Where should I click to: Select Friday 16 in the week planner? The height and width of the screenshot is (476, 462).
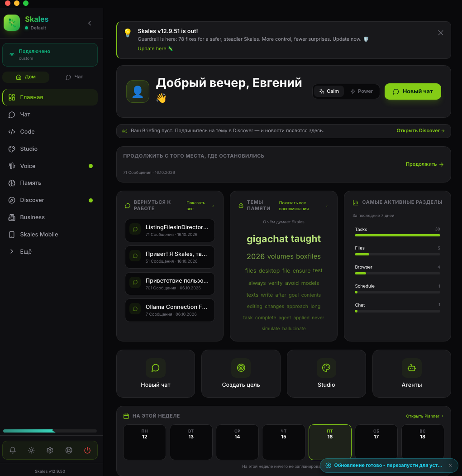[330, 442]
